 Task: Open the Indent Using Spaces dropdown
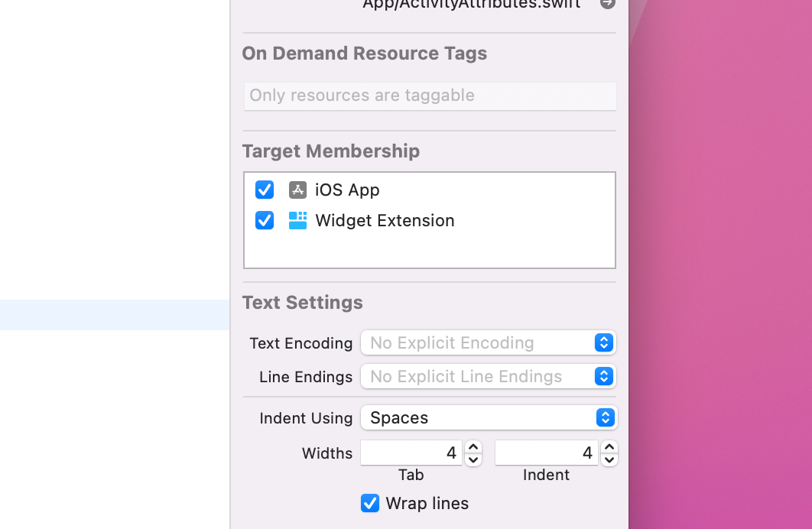point(488,418)
